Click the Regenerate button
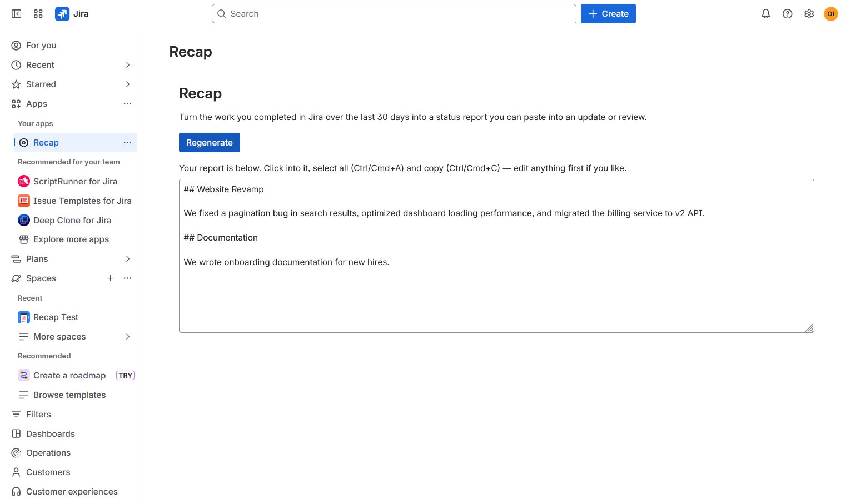846x504 pixels. (x=210, y=143)
